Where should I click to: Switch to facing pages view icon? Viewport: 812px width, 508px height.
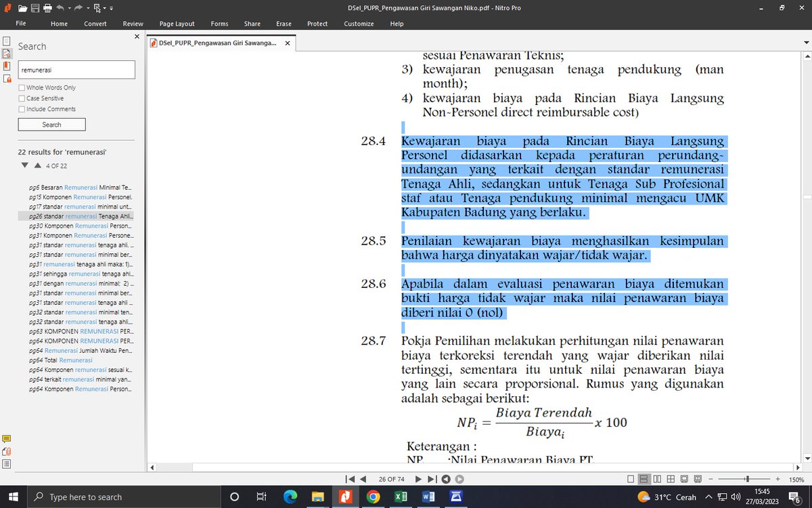click(x=658, y=479)
